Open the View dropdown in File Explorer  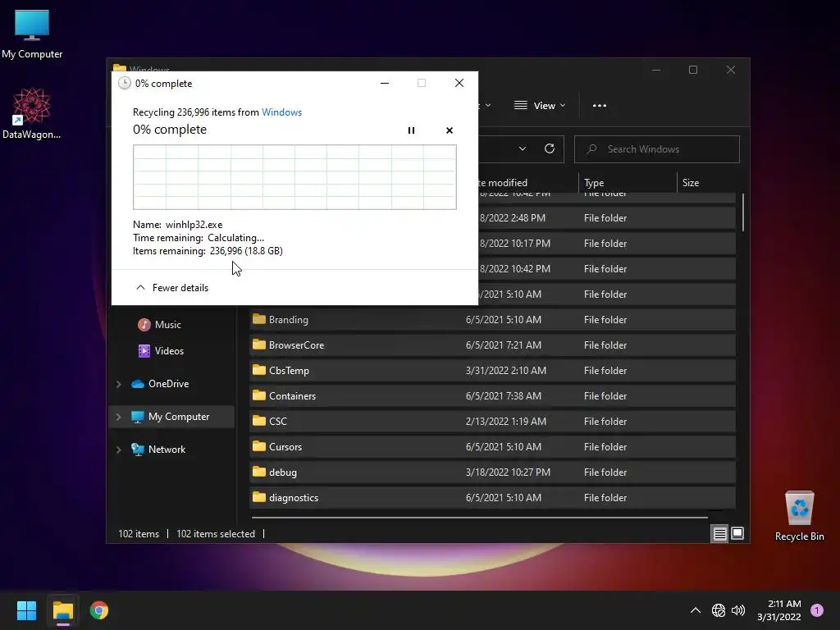540,106
